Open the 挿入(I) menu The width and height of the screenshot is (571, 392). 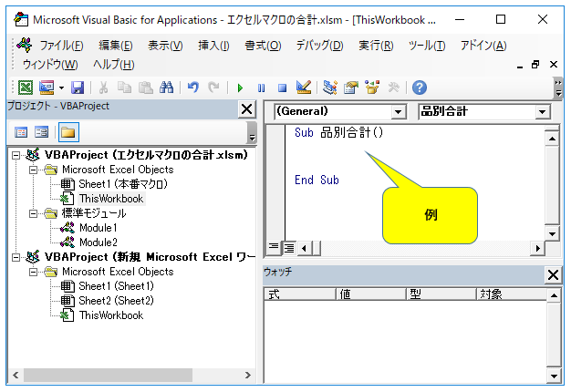[x=213, y=46]
